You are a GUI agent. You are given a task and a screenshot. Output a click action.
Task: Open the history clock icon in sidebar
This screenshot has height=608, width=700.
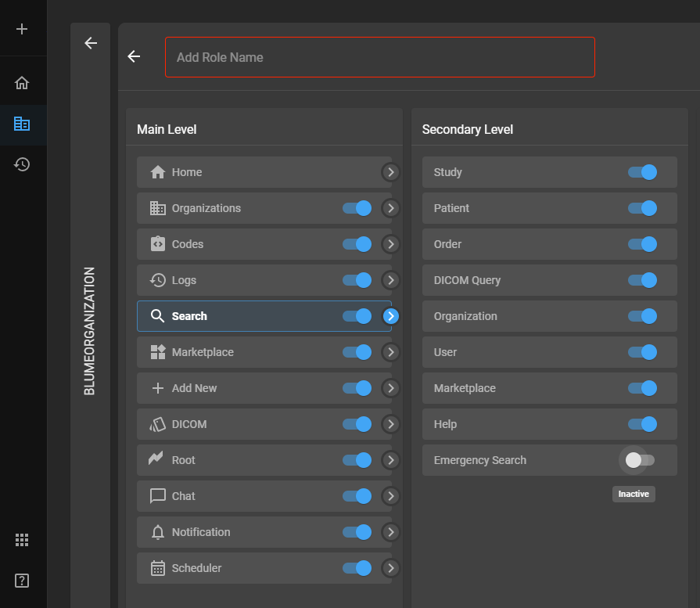pyautogui.click(x=22, y=164)
